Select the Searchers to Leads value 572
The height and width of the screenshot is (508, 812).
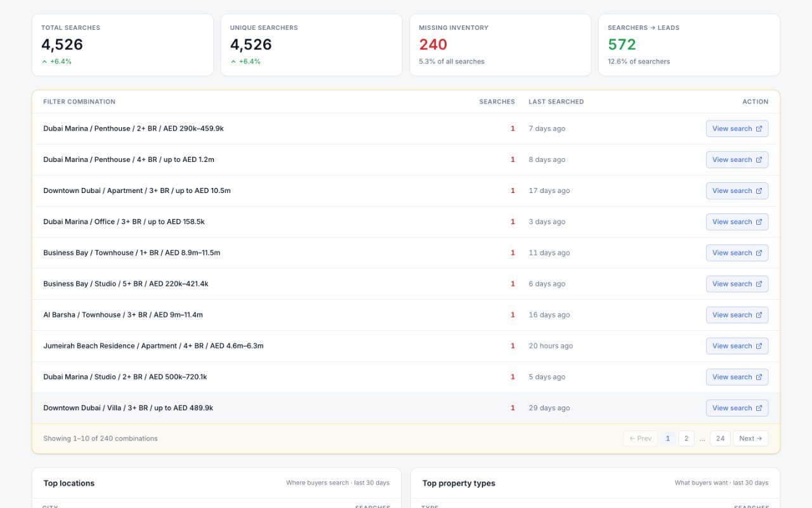[x=622, y=44]
